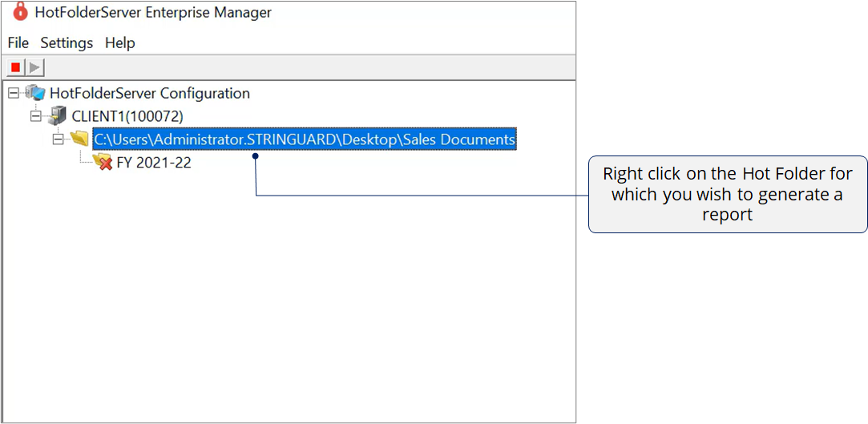Viewport: 868px width, 424px height.
Task: Select the HotFolderServer Configuration label
Action: [149, 93]
